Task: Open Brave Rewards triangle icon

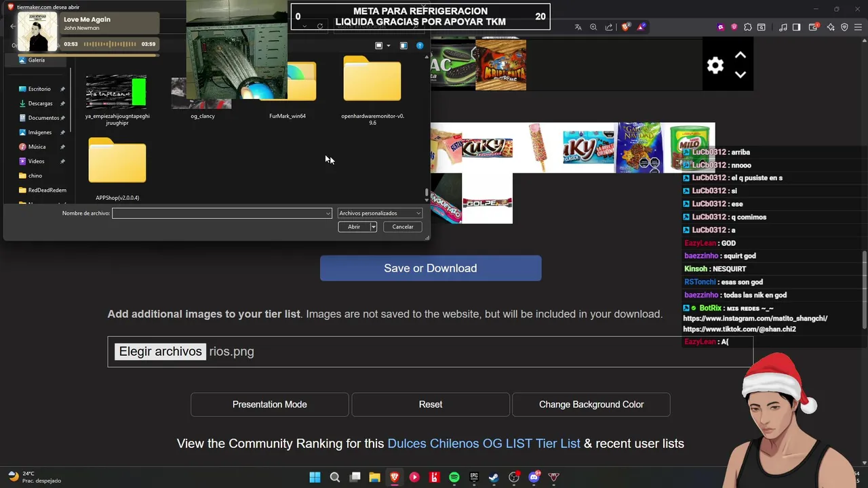Action: tap(642, 27)
